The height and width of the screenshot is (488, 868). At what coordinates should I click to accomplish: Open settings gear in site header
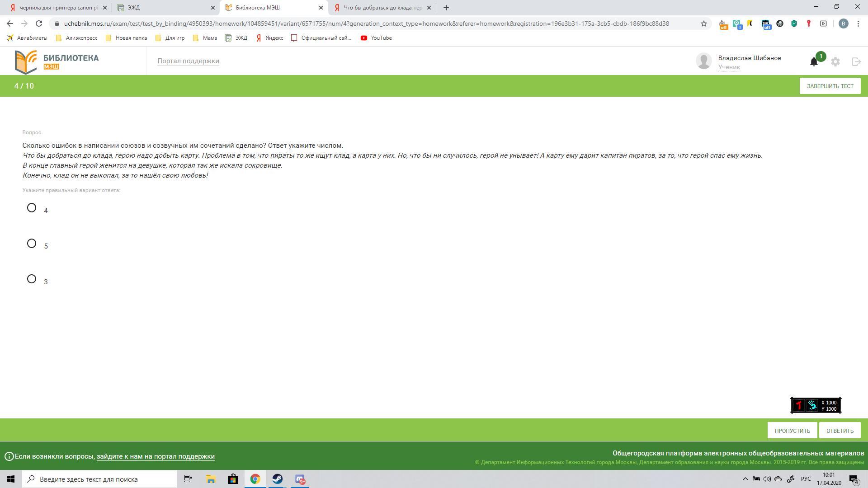coord(835,62)
